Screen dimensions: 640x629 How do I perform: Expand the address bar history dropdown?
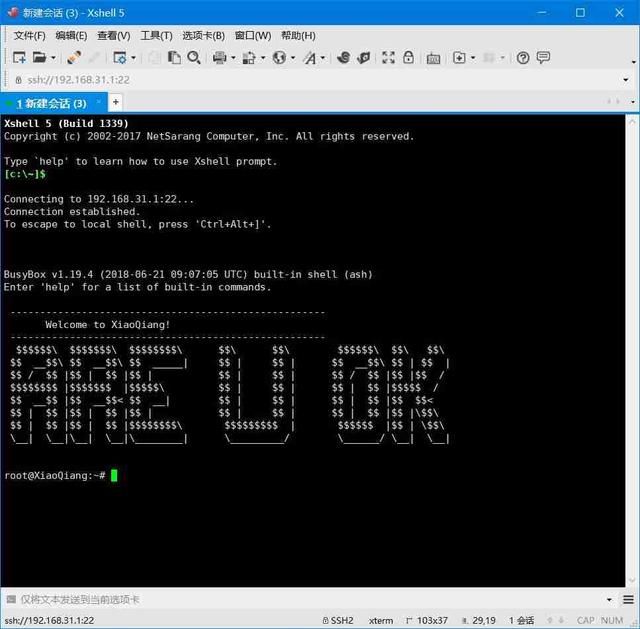[x=626, y=80]
